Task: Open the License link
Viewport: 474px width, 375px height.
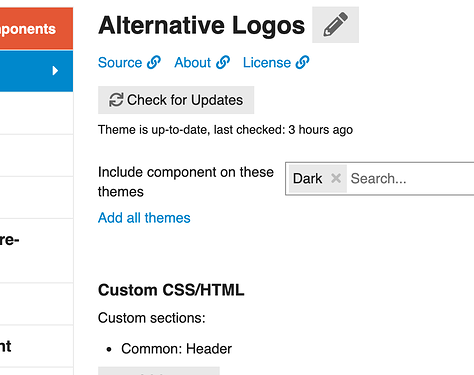Action: (x=276, y=63)
